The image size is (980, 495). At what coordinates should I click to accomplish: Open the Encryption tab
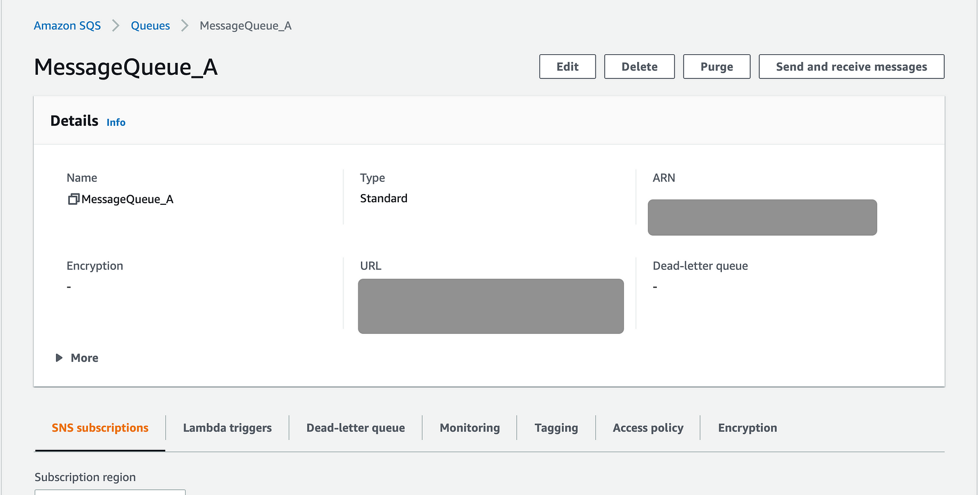[748, 428]
